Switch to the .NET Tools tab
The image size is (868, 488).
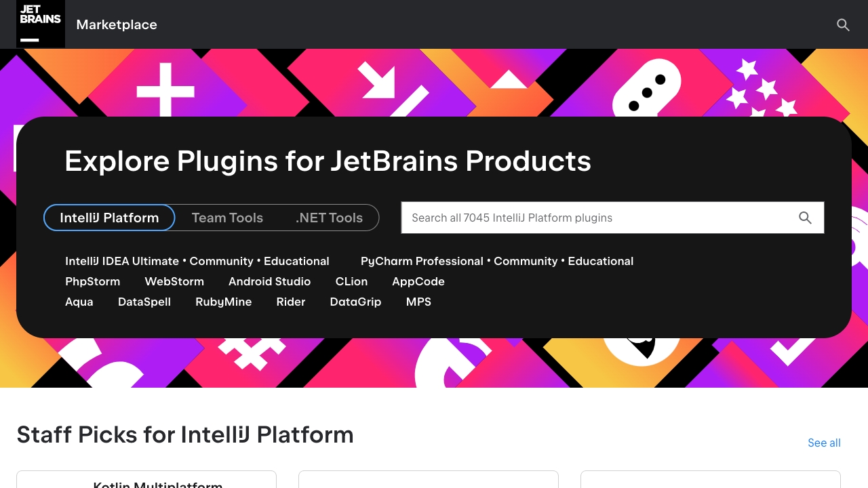click(329, 218)
